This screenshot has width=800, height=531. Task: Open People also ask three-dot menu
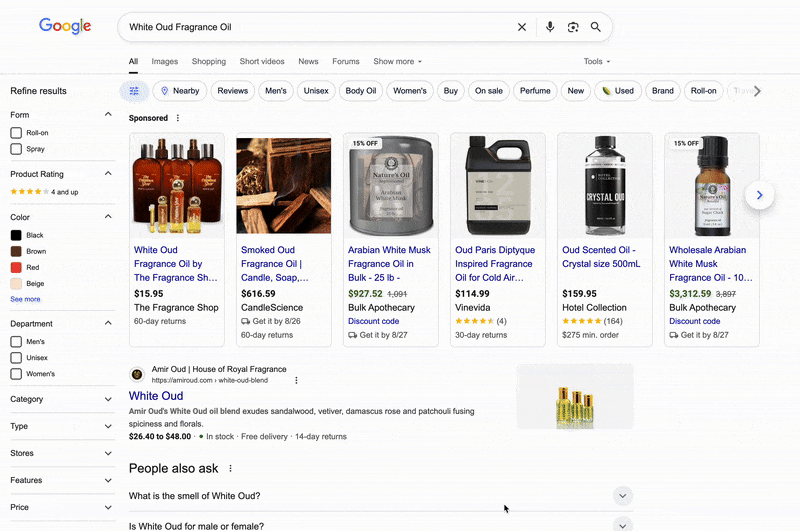[230, 468]
